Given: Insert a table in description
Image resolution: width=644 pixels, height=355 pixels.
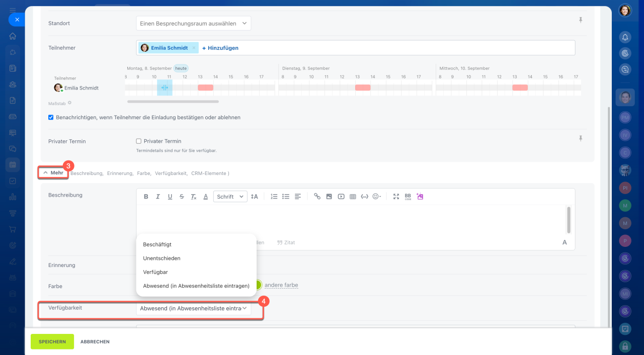Looking at the screenshot, I should 353,197.
